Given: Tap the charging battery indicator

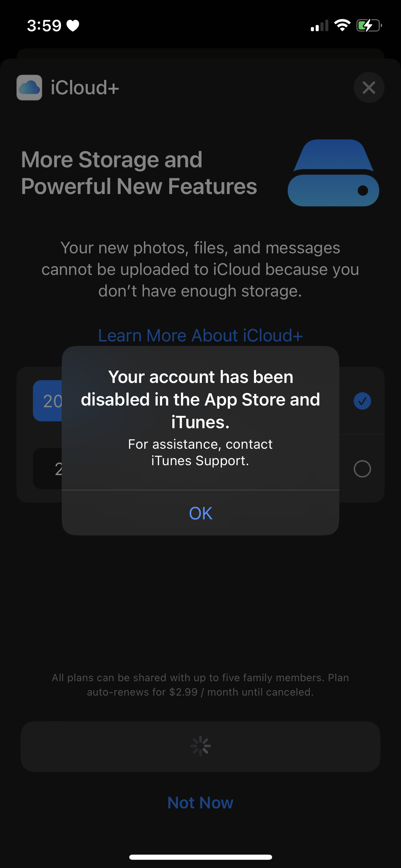Looking at the screenshot, I should (369, 25).
